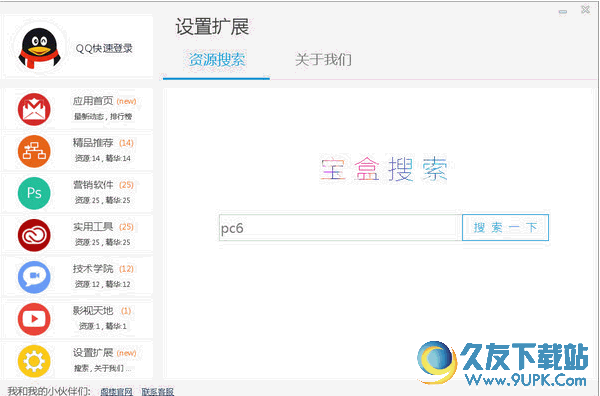Open the 影视天地 category label

click(x=93, y=311)
